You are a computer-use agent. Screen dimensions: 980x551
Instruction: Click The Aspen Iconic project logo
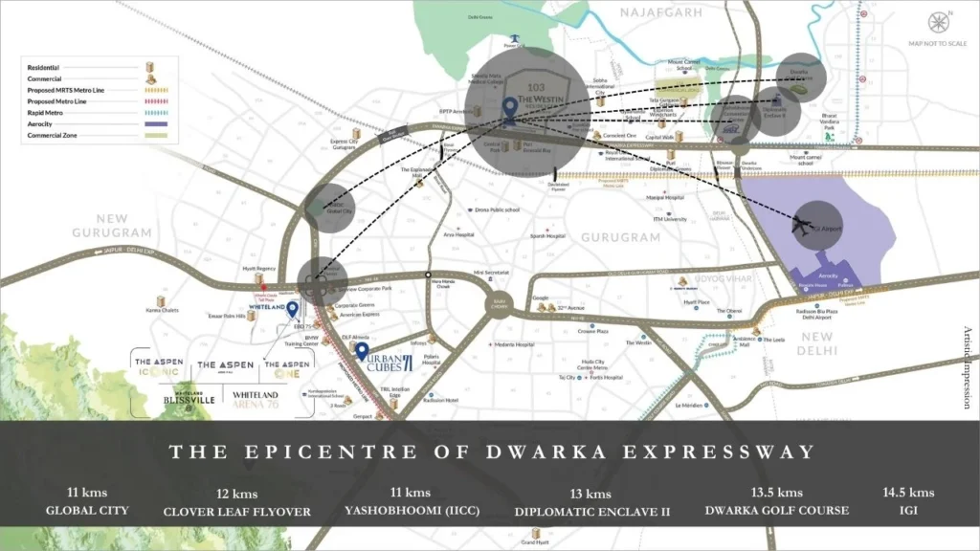click(x=156, y=366)
